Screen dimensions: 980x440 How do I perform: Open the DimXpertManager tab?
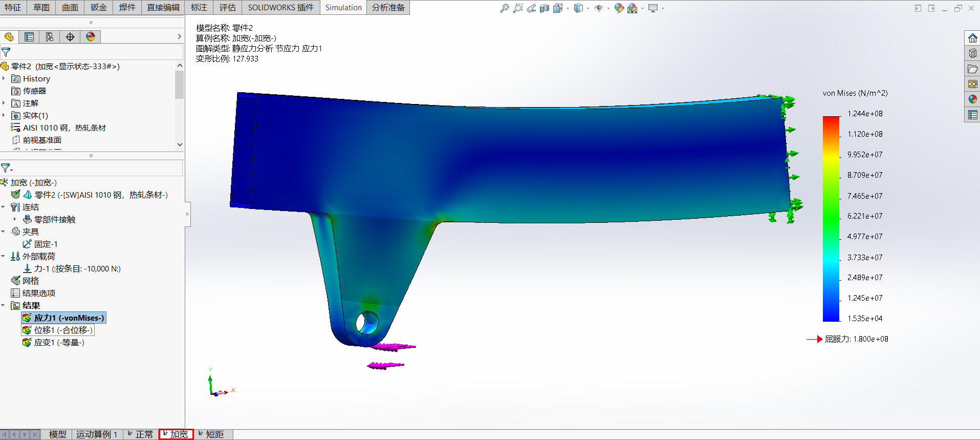coord(70,37)
